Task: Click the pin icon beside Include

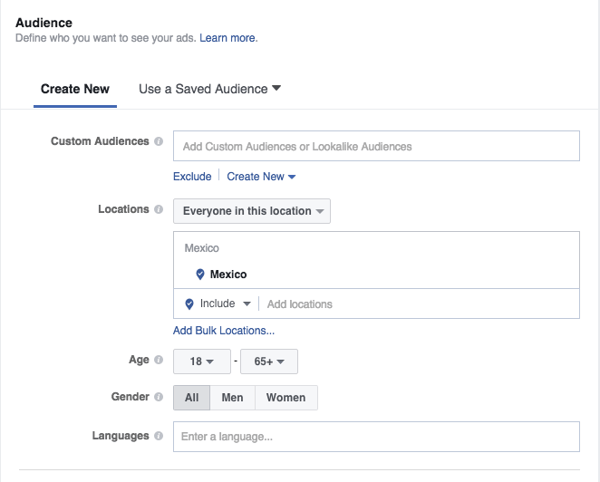Action: pos(189,304)
